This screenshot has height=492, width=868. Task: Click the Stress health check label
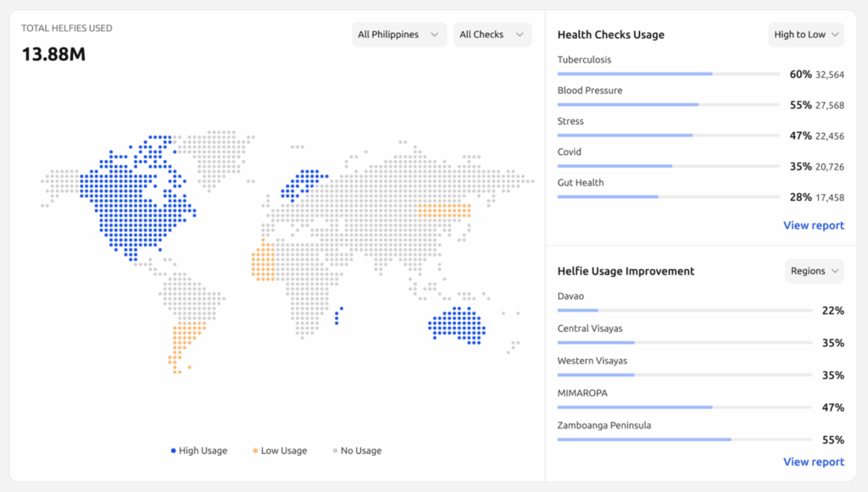coord(570,121)
